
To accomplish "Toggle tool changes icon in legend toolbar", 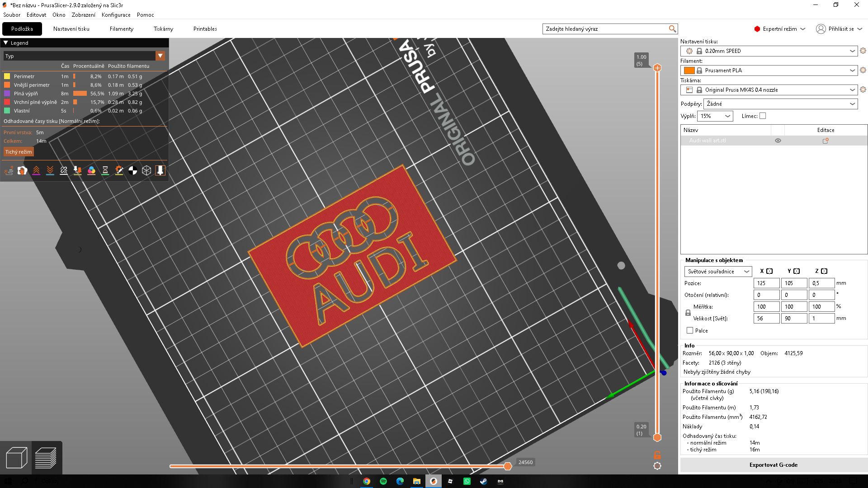I will (78, 170).
